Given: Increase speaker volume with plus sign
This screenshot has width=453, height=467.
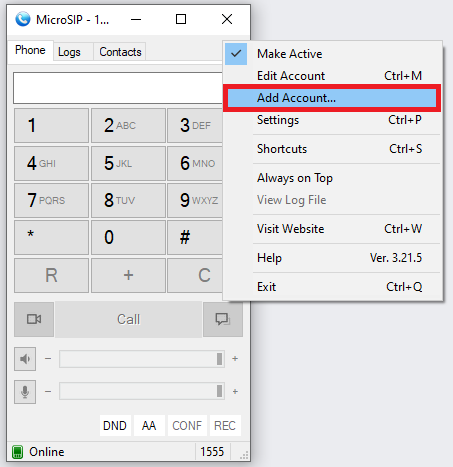Looking at the screenshot, I should [235, 359].
